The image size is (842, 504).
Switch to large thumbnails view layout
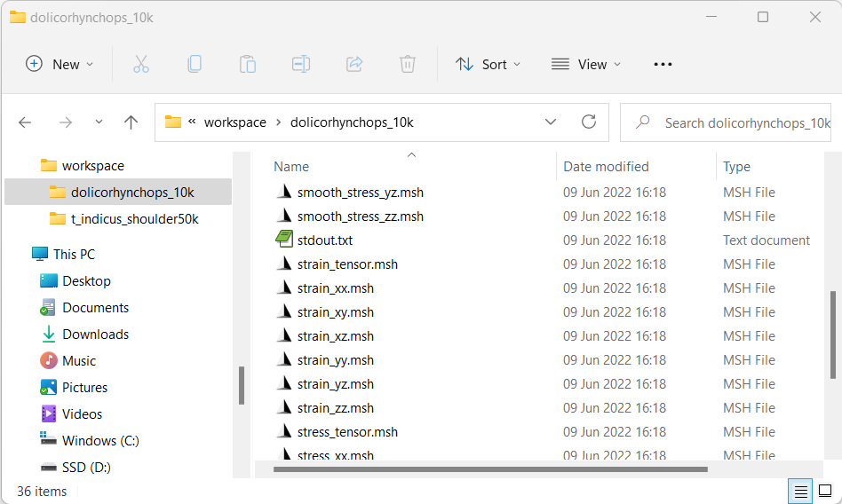pos(825,491)
